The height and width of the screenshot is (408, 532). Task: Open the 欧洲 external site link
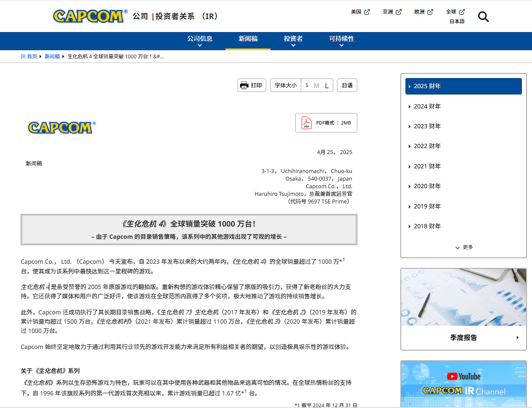[x=423, y=12]
